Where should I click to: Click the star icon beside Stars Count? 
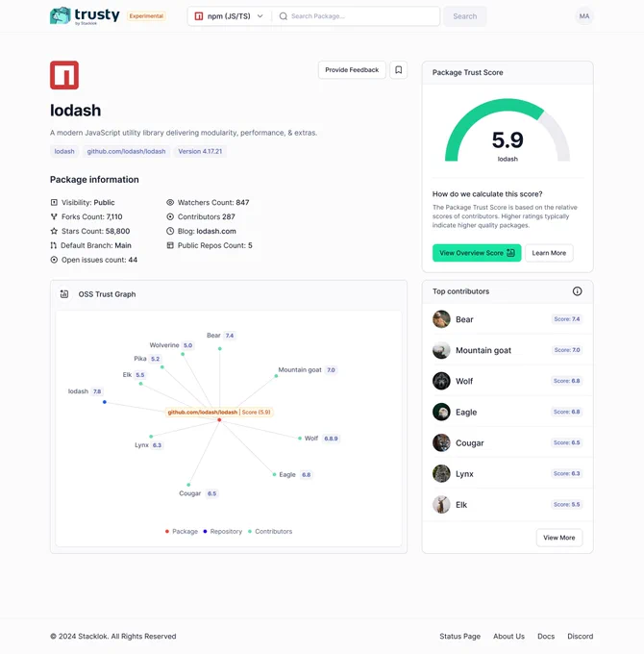click(54, 231)
